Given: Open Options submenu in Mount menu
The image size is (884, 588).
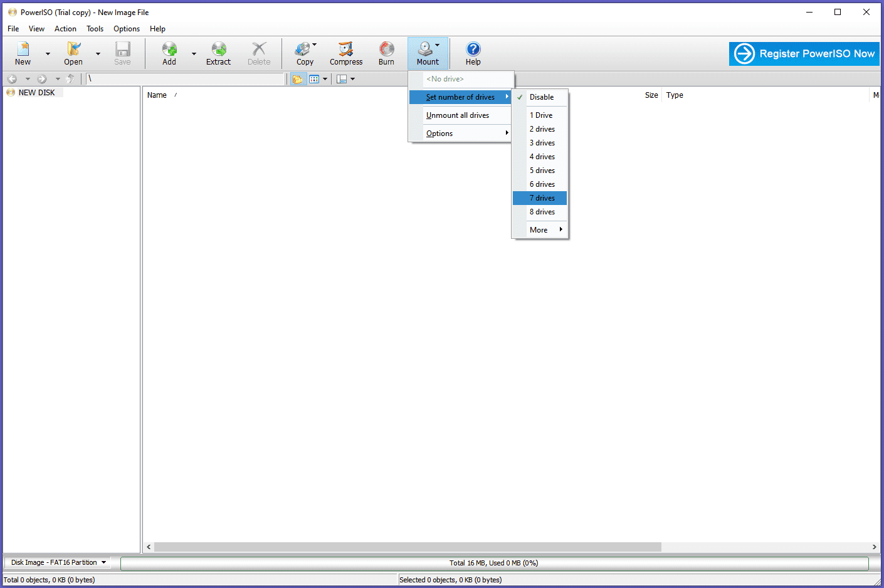Looking at the screenshot, I should click(460, 134).
